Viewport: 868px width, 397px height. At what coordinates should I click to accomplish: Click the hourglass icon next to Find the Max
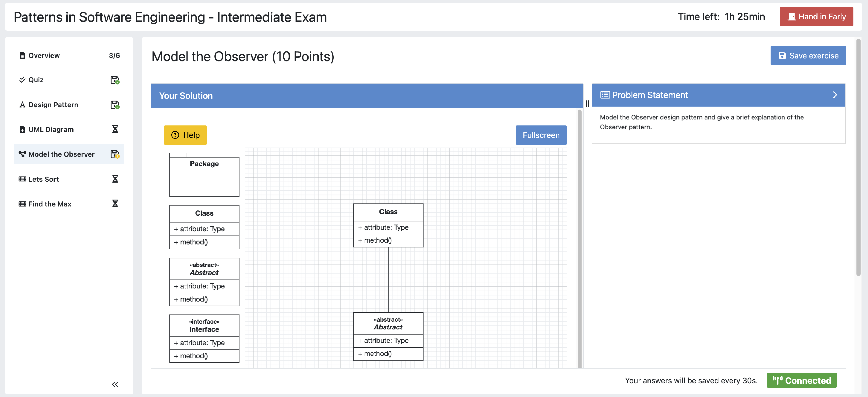pyautogui.click(x=115, y=204)
